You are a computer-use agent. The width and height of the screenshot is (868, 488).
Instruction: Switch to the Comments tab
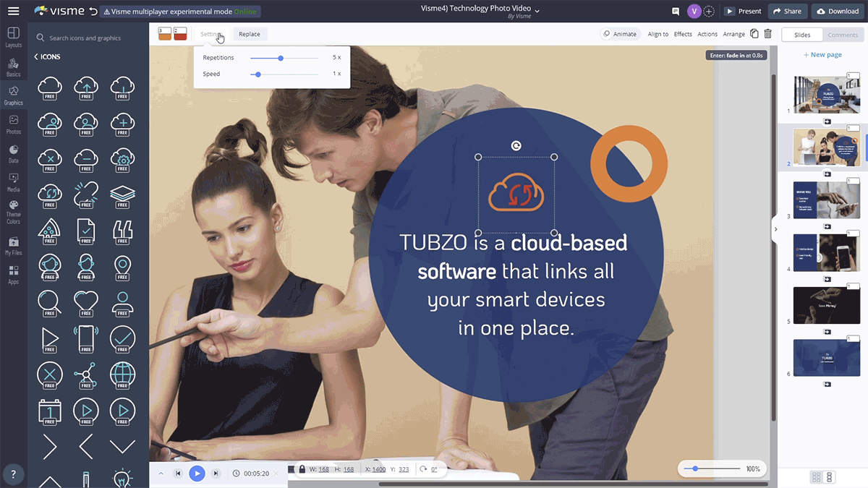click(843, 35)
